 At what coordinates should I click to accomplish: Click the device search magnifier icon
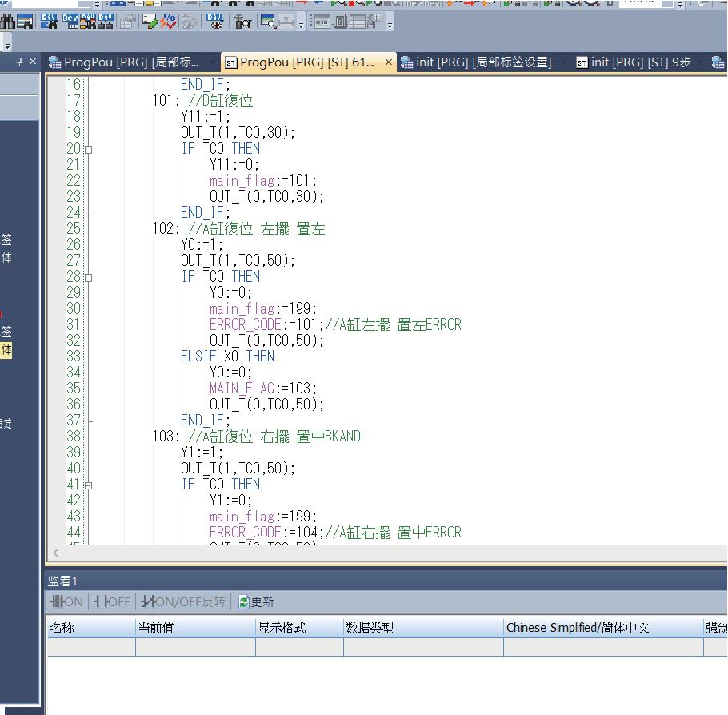(x=243, y=22)
